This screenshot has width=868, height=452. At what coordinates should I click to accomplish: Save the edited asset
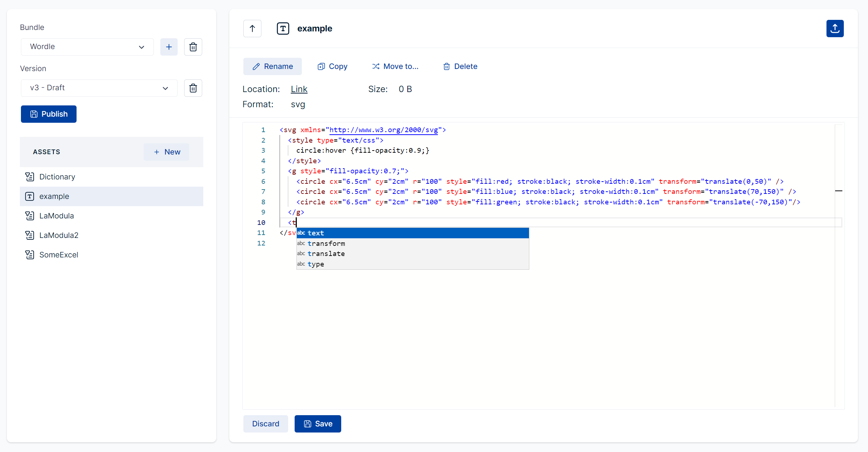318,424
